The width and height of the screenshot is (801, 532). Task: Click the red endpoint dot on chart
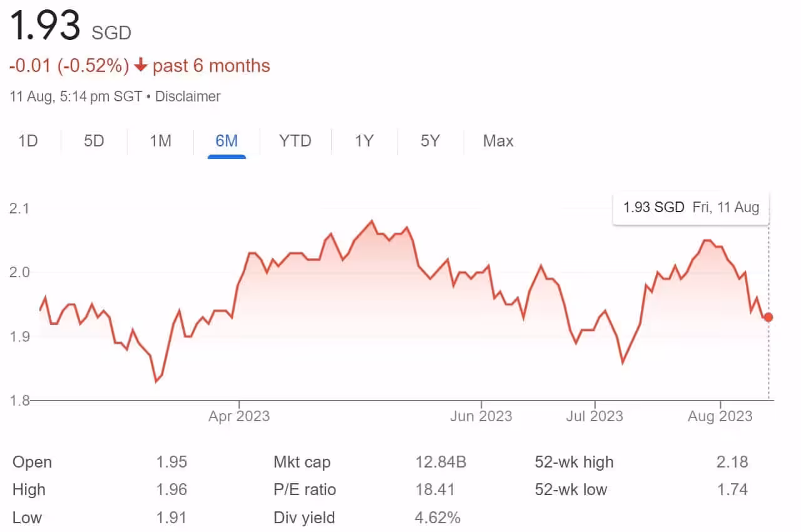pos(768,317)
